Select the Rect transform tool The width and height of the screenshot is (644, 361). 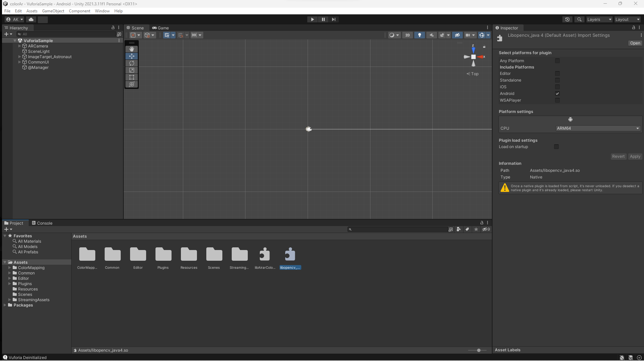coord(131,77)
